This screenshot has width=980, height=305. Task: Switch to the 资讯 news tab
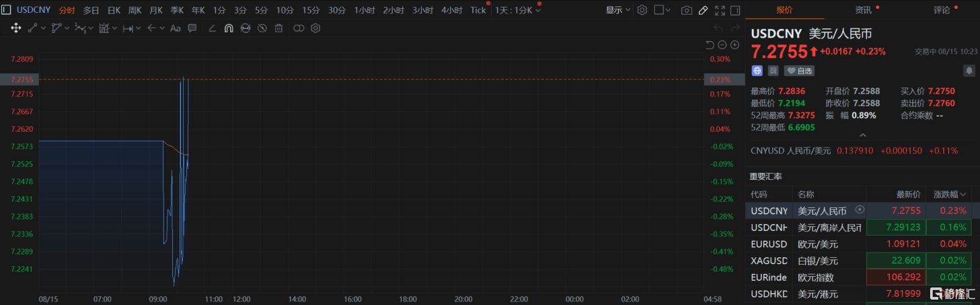pos(863,10)
